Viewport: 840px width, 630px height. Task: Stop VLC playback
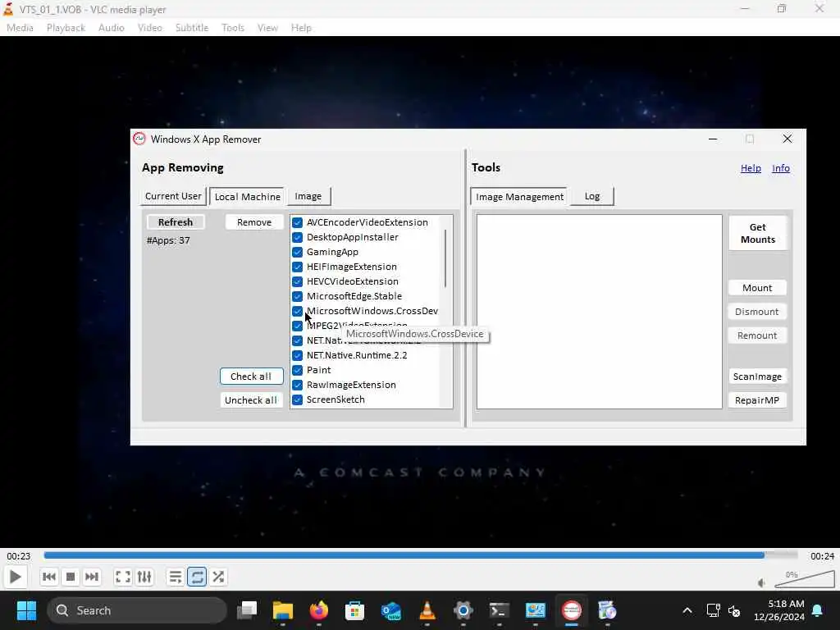71,577
